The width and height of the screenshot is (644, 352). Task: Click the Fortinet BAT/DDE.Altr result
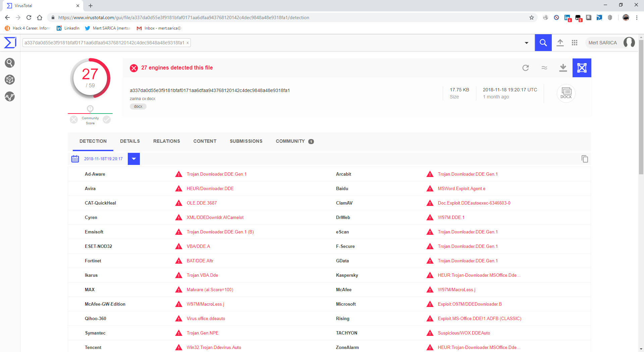click(200, 261)
